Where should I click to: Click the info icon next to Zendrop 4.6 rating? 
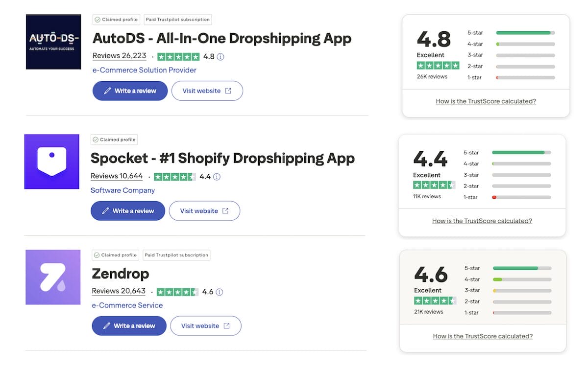(219, 292)
